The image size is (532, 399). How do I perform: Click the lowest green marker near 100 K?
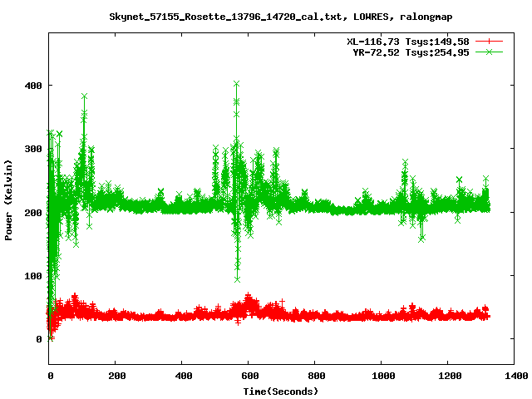pos(237,279)
